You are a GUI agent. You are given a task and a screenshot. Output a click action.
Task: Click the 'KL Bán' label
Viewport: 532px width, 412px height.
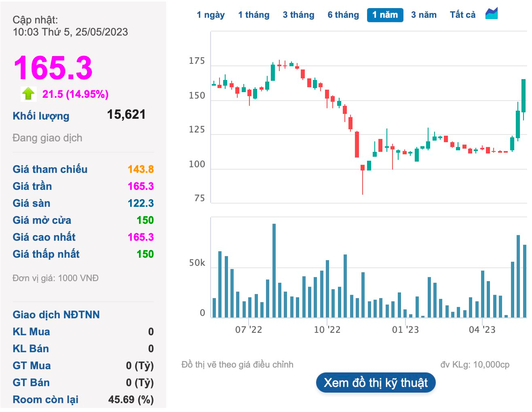pos(30,349)
